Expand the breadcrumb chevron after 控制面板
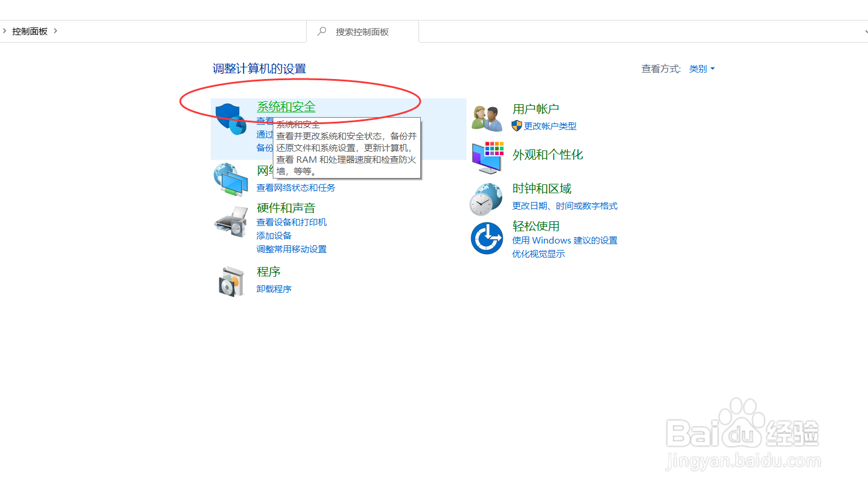 [x=56, y=31]
